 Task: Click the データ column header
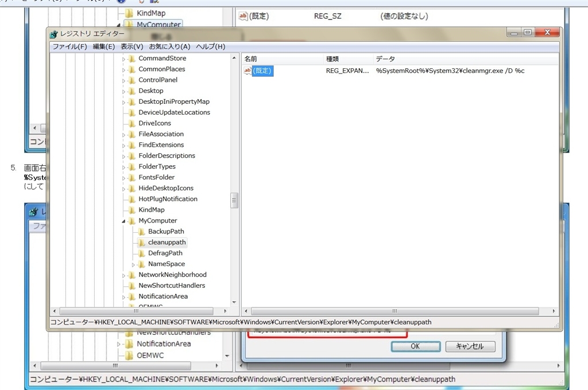click(x=466, y=59)
